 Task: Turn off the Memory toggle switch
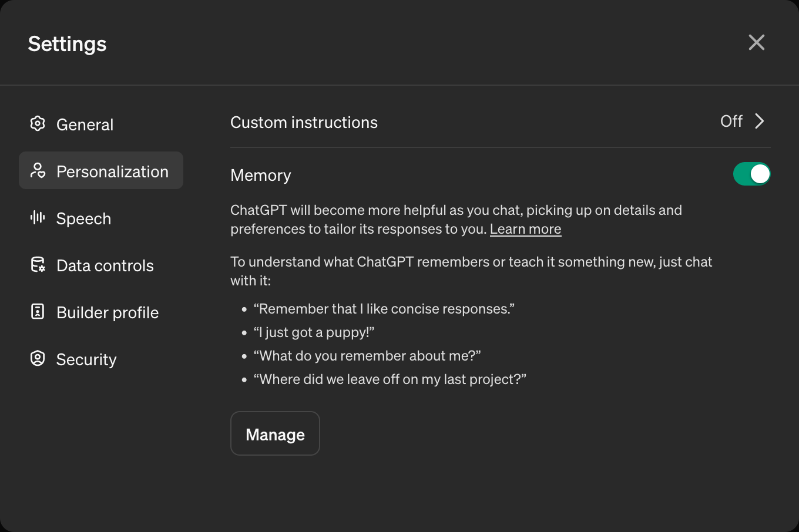click(751, 174)
